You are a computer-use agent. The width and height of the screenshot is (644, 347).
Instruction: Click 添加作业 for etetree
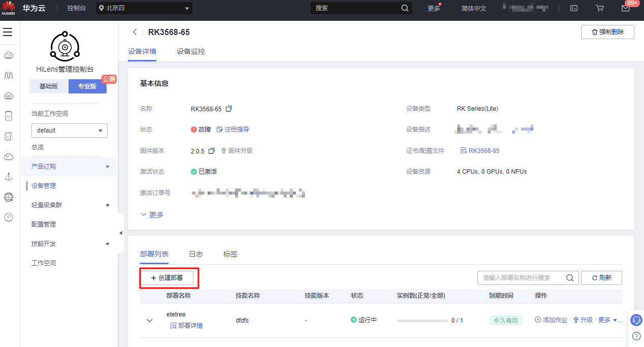[551, 320]
